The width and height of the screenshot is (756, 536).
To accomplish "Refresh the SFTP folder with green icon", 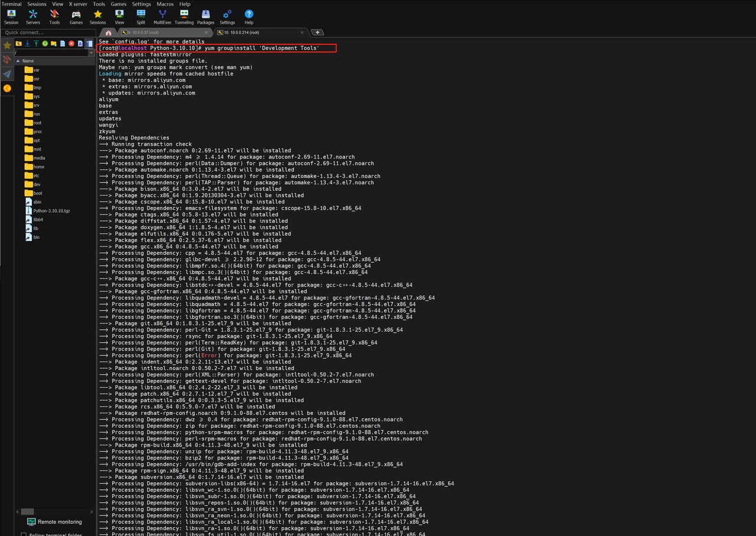I will point(45,44).
